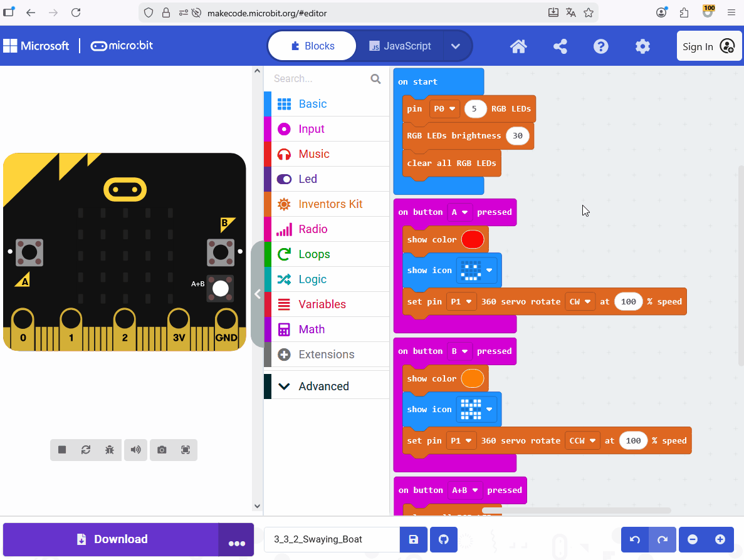Viewport: 744px width, 560px height.
Task: Open the browser extensions icon
Action: click(x=684, y=13)
